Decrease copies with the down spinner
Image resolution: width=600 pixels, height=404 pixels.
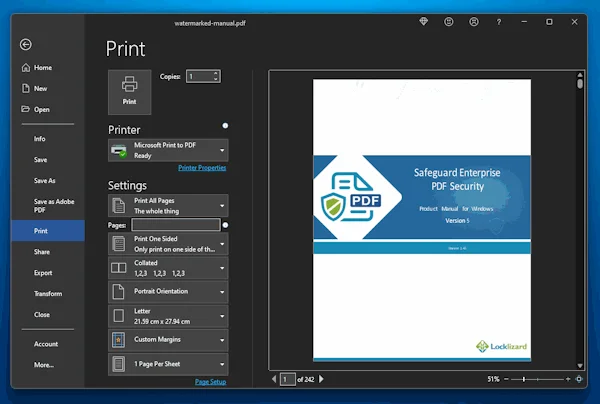[x=216, y=80]
